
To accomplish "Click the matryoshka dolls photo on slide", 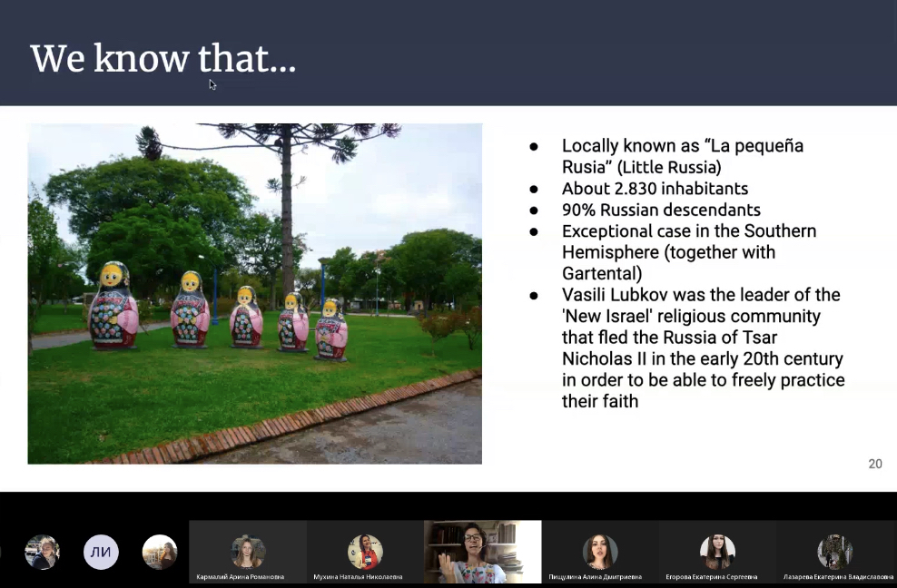I will [x=254, y=293].
